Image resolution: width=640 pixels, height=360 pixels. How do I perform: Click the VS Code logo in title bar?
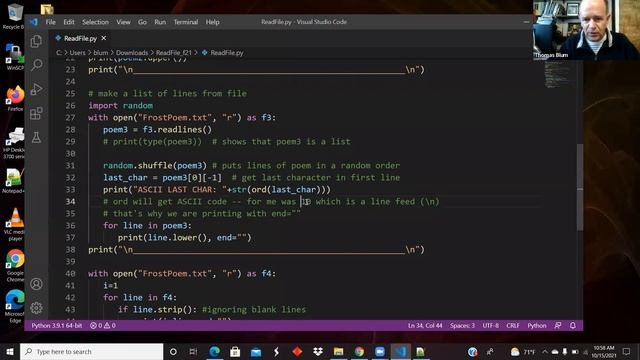(x=34, y=22)
